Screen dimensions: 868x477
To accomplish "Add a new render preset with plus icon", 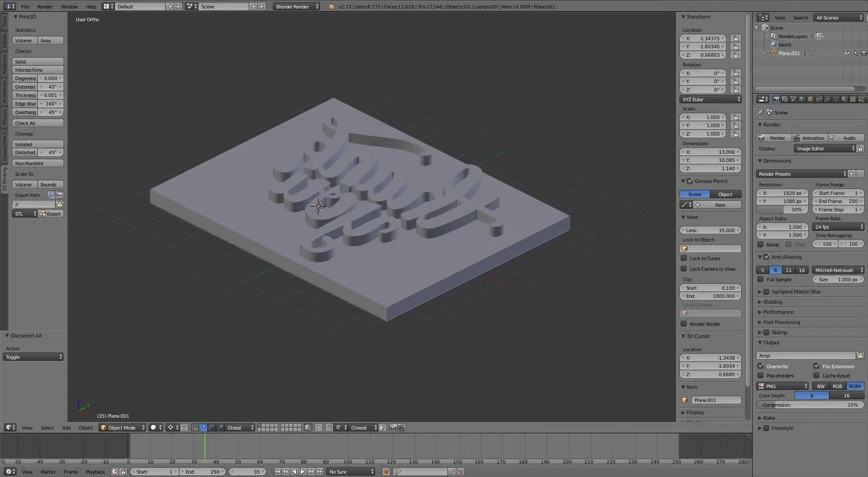I will pyautogui.click(x=851, y=174).
